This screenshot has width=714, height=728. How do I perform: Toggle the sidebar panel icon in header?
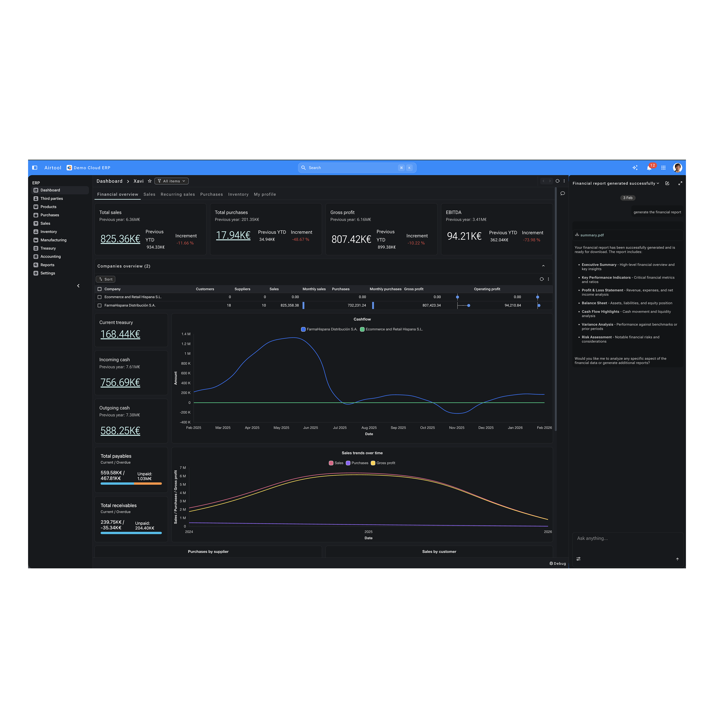pos(35,168)
